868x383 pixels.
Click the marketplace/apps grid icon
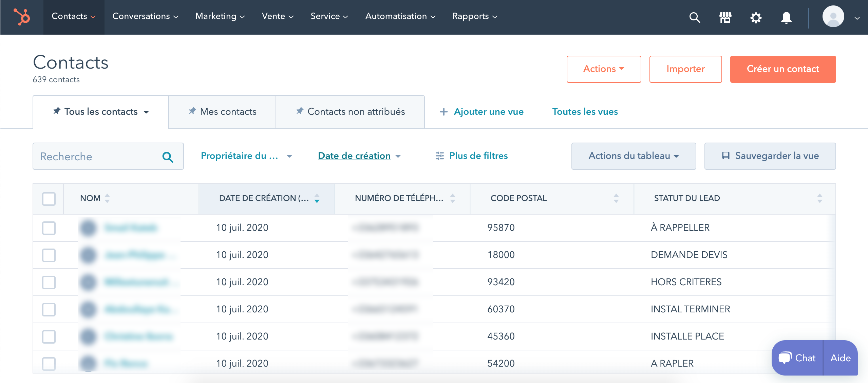(x=725, y=17)
